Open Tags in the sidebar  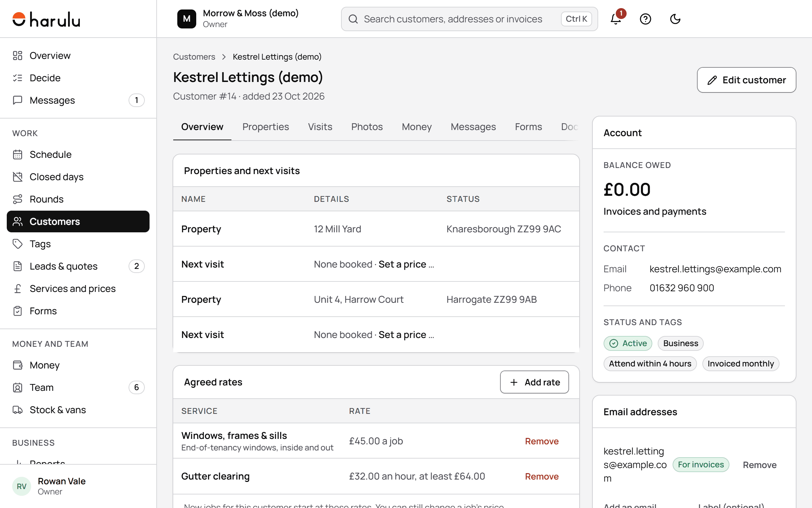(78, 244)
